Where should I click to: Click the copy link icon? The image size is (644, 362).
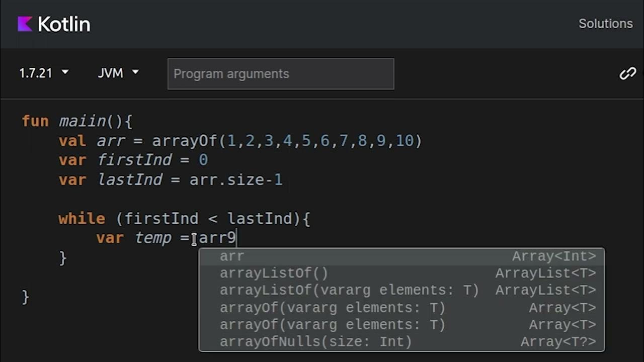pyautogui.click(x=627, y=74)
